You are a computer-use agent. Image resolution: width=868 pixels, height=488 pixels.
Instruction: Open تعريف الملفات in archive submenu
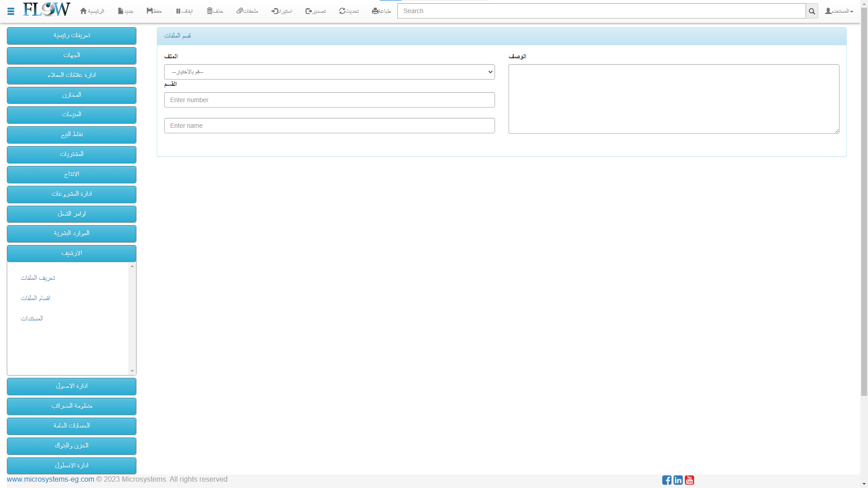click(x=38, y=278)
